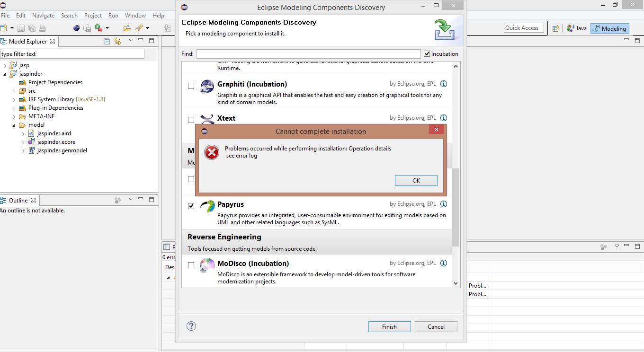644x352 pixels.
Task: Maximize the Outline view
Action: 152,200
